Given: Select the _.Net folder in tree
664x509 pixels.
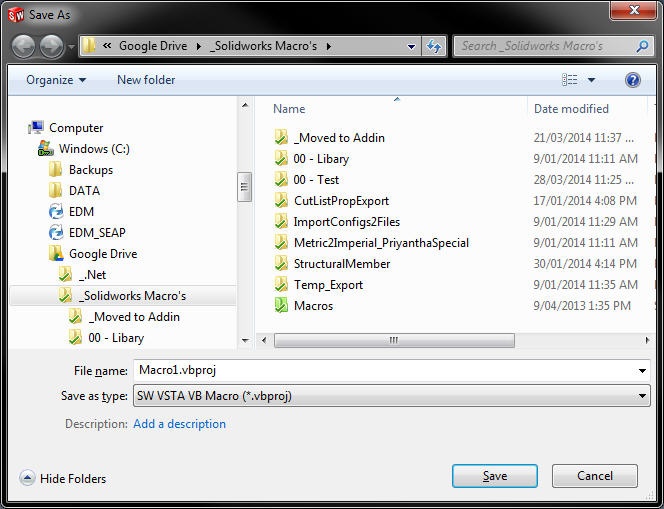Looking at the screenshot, I should point(92,275).
